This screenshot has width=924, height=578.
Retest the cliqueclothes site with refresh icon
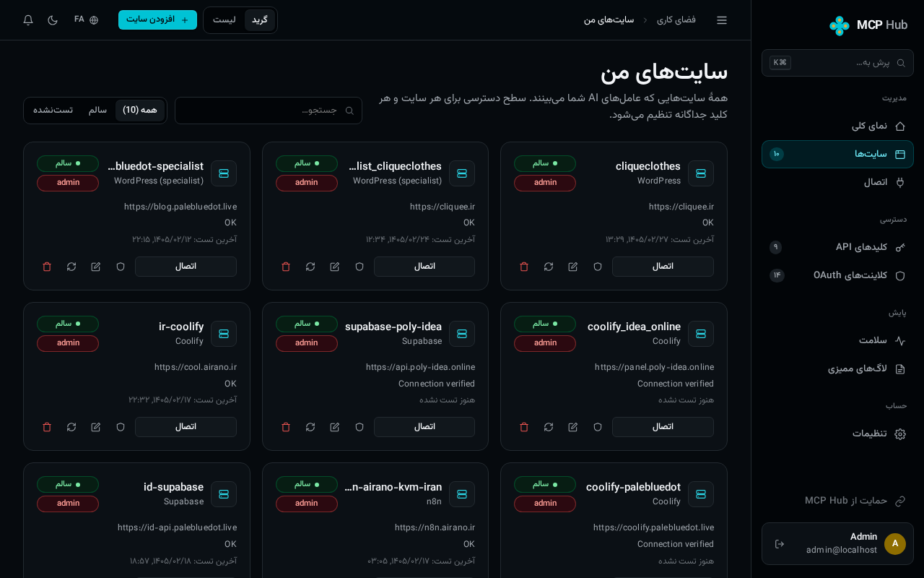pos(549,267)
